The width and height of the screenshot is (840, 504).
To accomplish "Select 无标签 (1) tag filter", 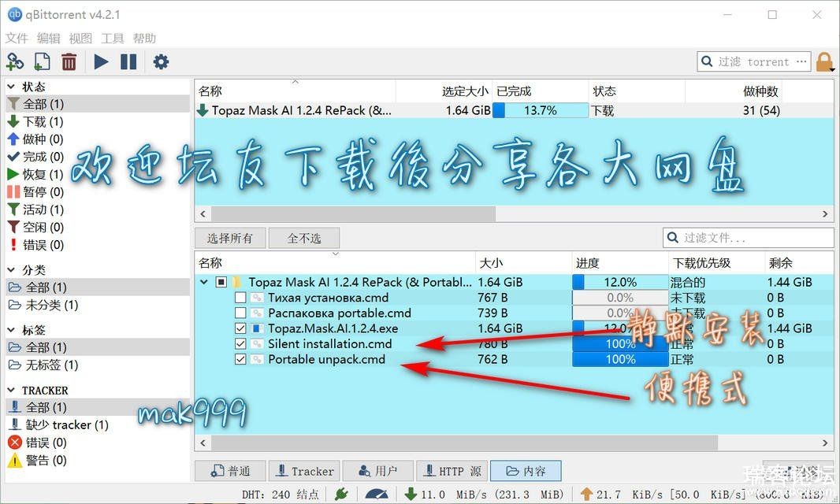I will coord(43,365).
